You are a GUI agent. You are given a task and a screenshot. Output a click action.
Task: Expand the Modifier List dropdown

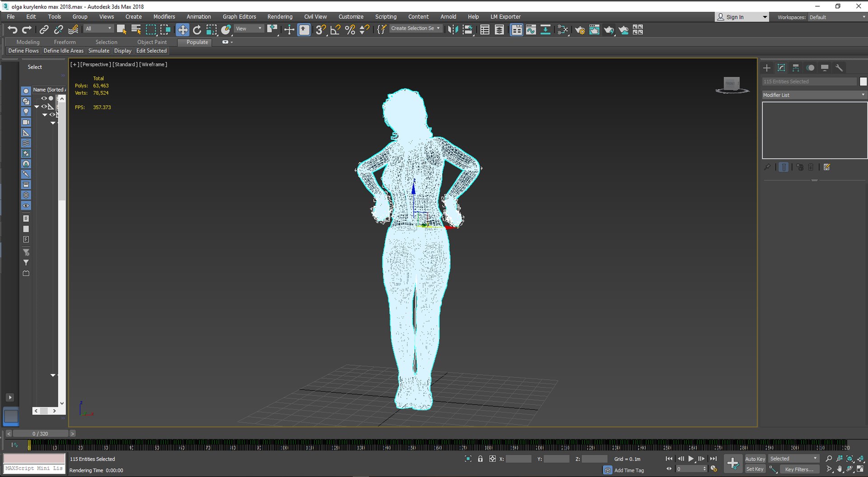point(814,95)
